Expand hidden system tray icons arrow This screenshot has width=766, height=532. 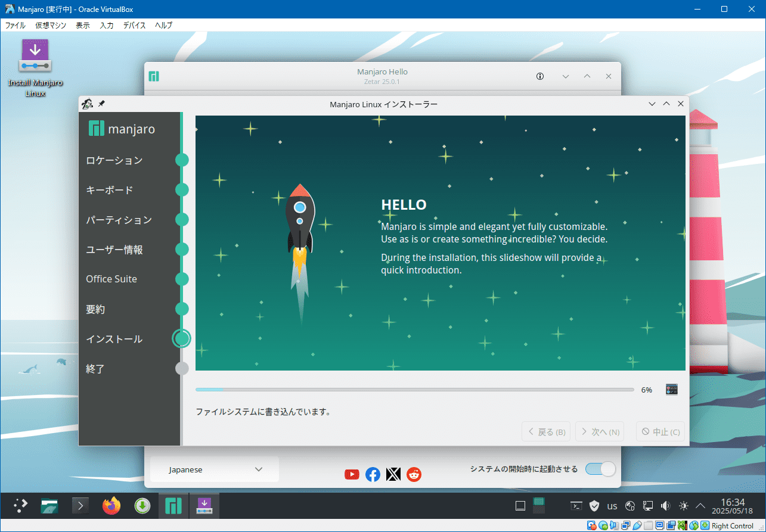click(701, 506)
